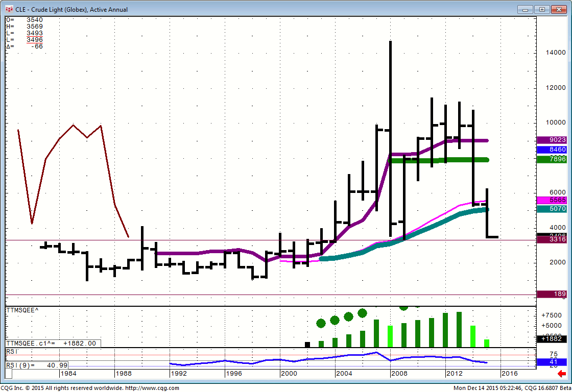Click the RSI study label

12,351
